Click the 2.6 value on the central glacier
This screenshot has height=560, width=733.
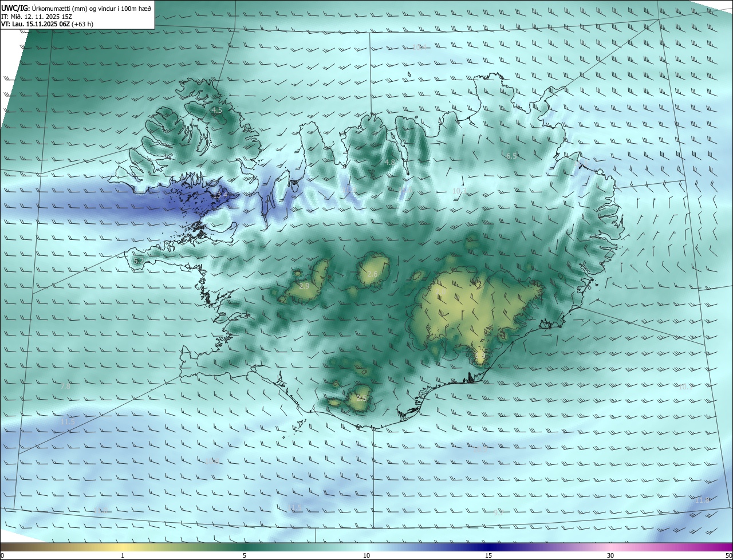tap(372, 274)
